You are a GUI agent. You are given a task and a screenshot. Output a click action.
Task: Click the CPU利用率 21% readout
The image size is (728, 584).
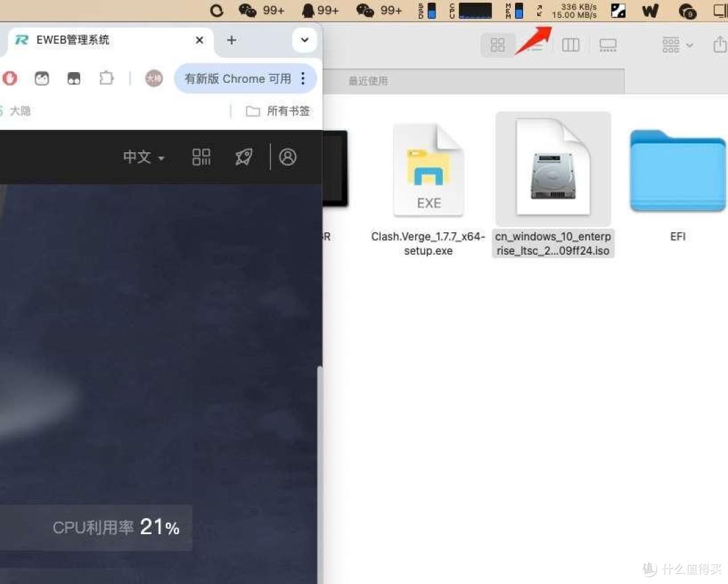(x=116, y=527)
